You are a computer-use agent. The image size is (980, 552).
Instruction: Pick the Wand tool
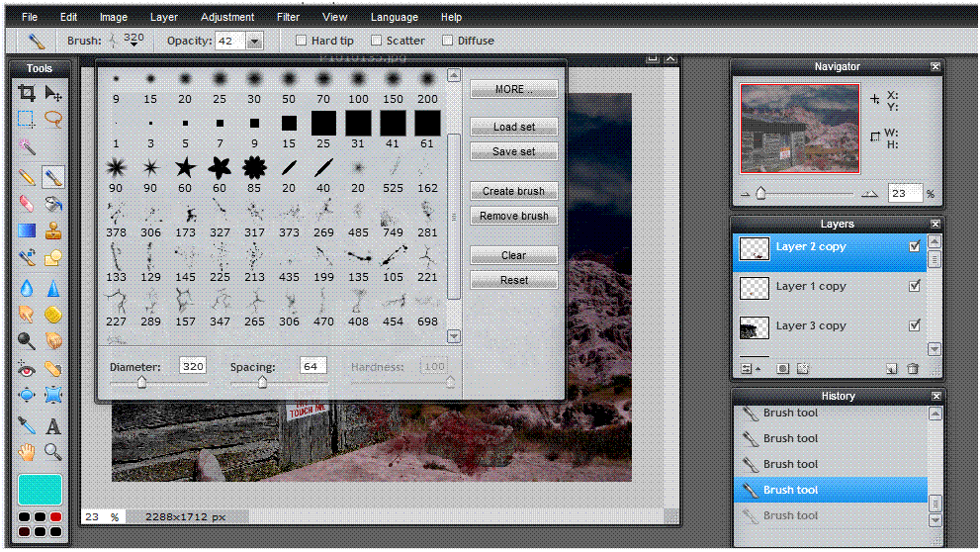[27, 147]
